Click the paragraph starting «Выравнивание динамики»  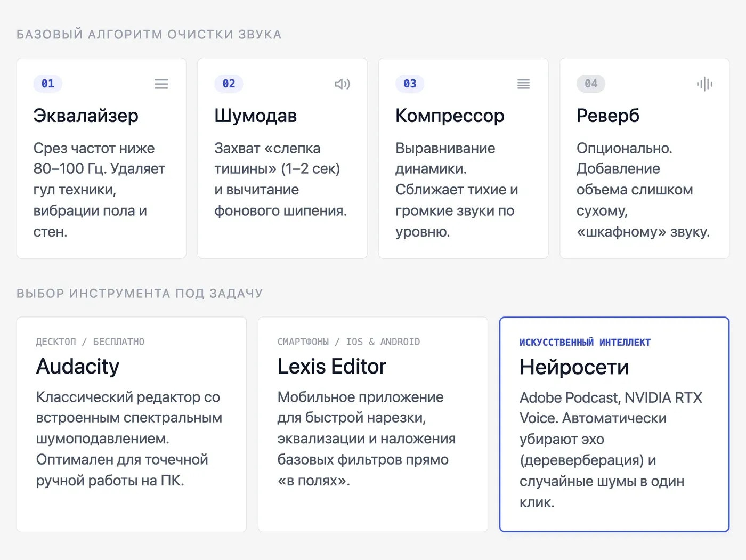457,190
